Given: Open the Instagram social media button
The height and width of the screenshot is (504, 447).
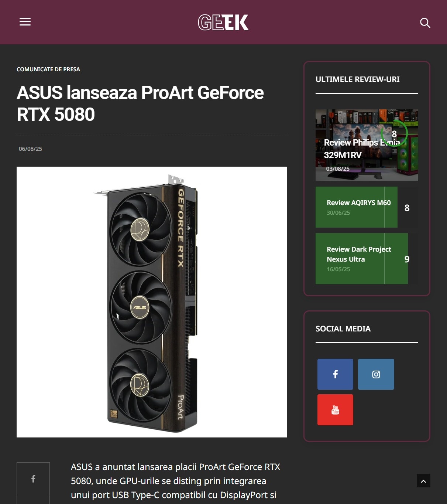Looking at the screenshot, I should (x=376, y=374).
